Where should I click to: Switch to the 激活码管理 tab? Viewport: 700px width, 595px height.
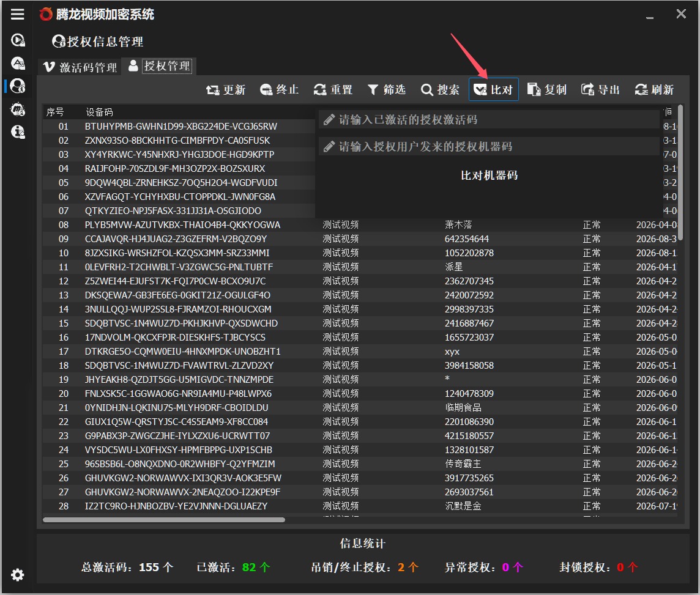[80, 67]
